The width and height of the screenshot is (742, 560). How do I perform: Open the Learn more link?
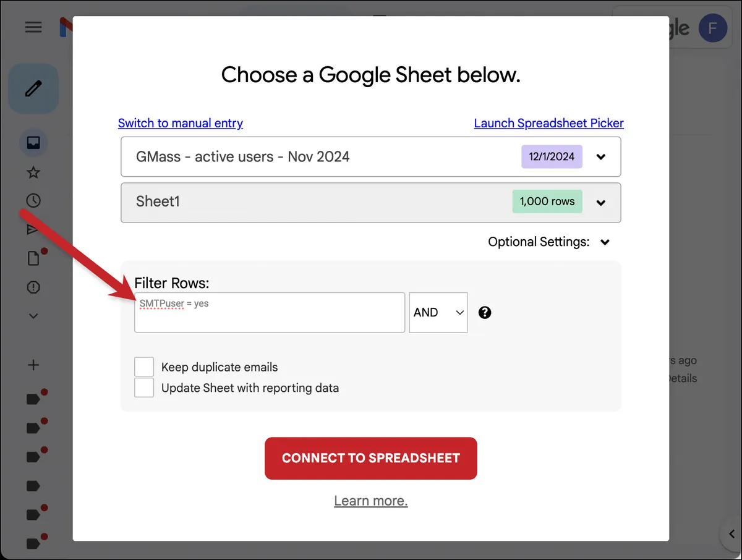(x=371, y=501)
